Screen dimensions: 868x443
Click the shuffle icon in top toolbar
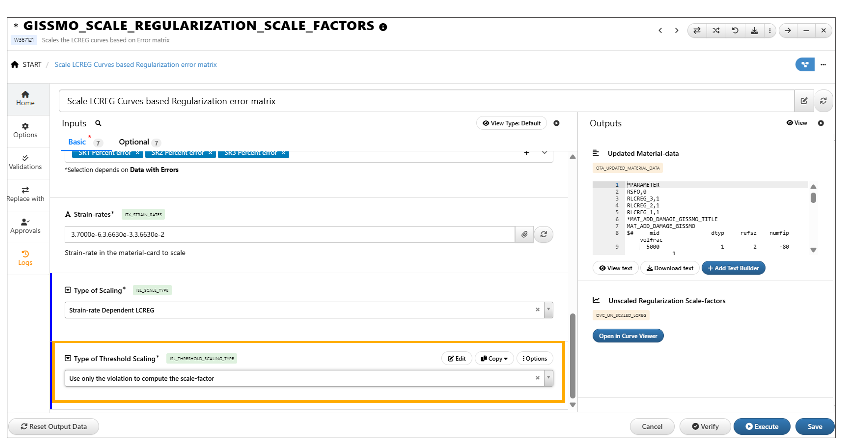tap(716, 31)
